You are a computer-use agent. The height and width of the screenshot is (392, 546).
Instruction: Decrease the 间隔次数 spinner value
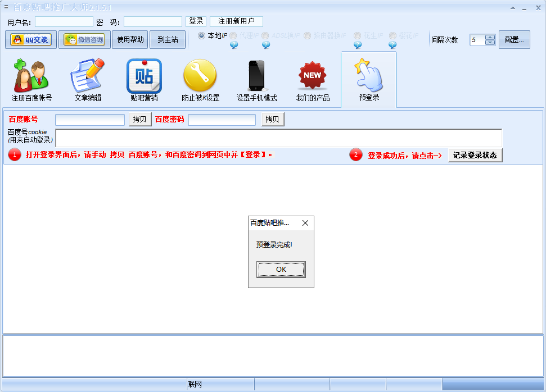click(x=490, y=43)
